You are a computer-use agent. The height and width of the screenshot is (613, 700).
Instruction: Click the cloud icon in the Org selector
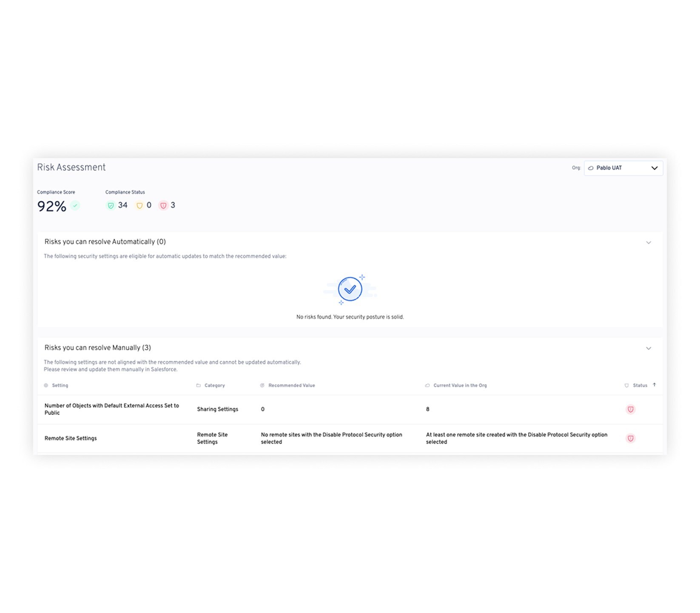tap(591, 168)
